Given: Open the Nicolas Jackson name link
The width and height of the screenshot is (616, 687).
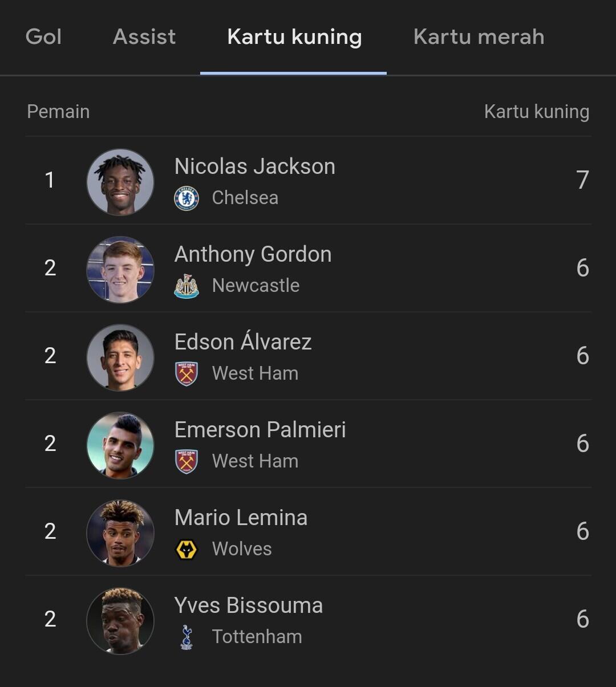Looking at the screenshot, I should 255,166.
